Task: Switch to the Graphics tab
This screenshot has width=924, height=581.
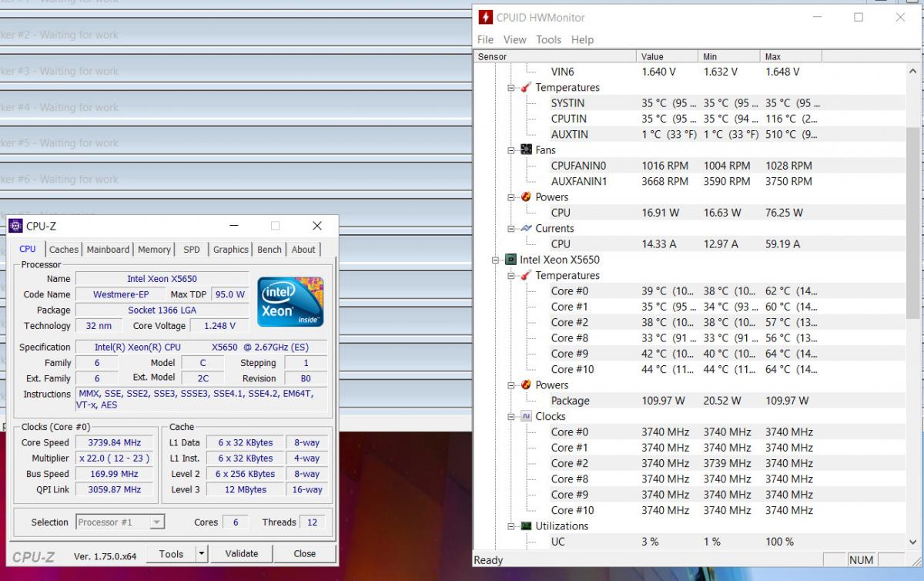Action: pos(231,250)
